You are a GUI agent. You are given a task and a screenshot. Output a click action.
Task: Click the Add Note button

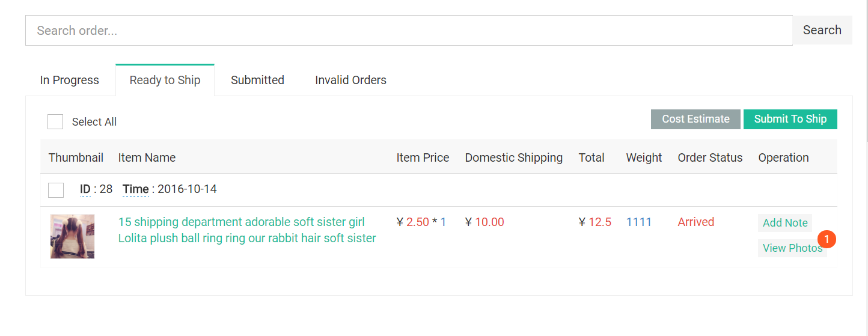[785, 222]
